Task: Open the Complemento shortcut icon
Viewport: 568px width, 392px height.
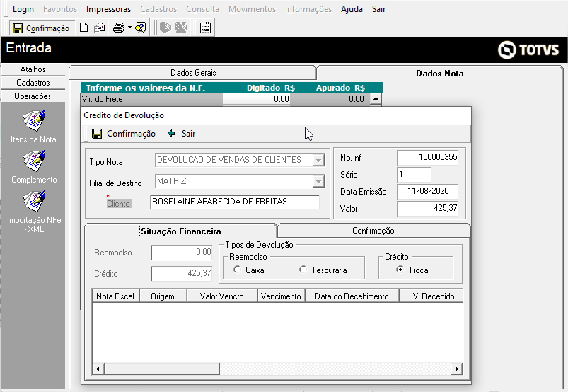Action: tap(34, 161)
